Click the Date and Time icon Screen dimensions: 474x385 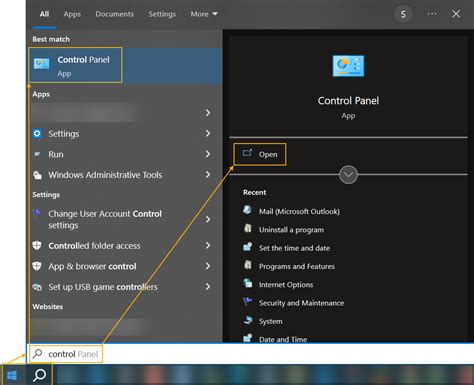click(x=248, y=338)
